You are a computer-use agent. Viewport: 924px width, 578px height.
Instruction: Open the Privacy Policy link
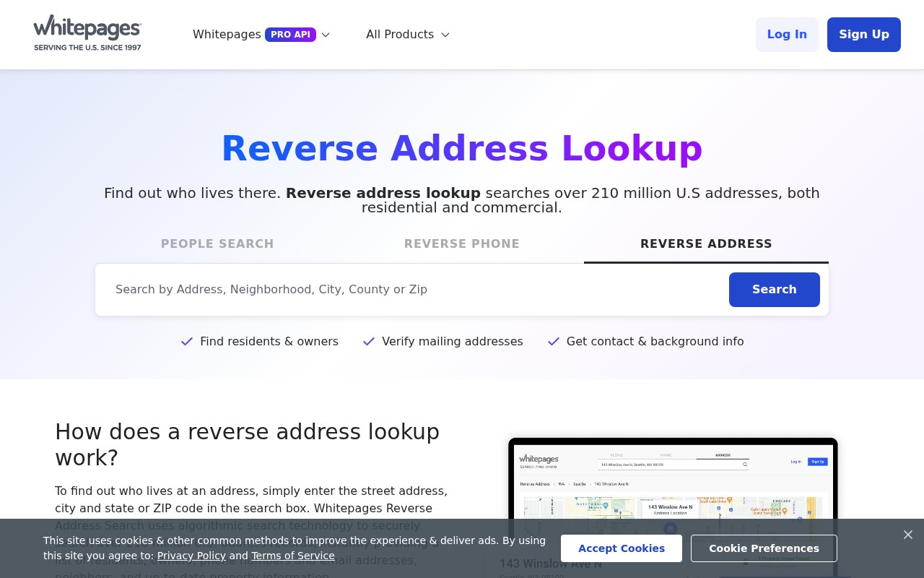pyautogui.click(x=191, y=556)
